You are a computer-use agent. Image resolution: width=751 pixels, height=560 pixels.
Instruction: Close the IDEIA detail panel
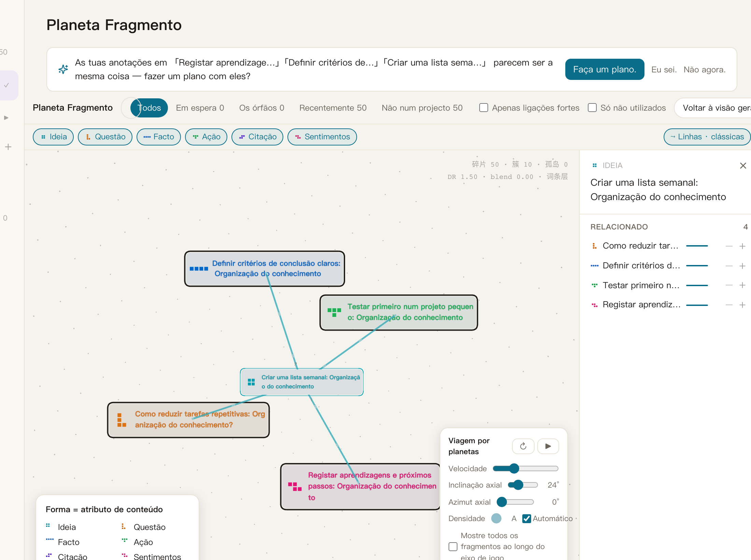[743, 166]
